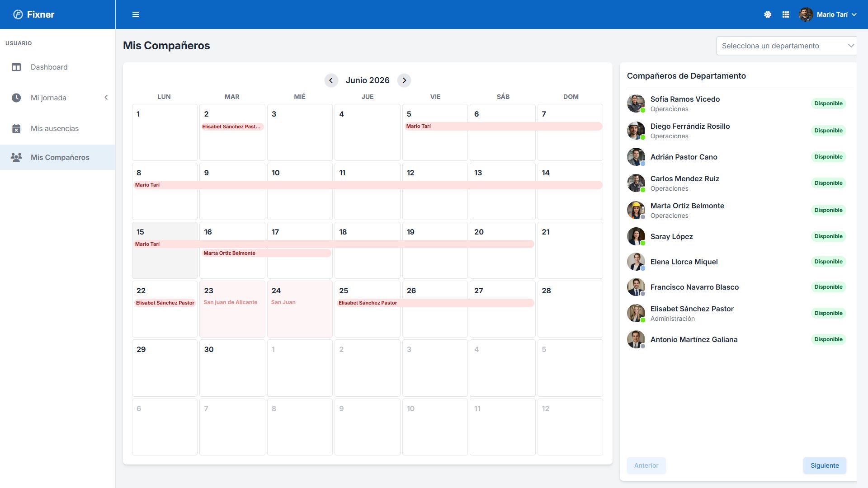Open the theme settings sun icon

point(768,14)
